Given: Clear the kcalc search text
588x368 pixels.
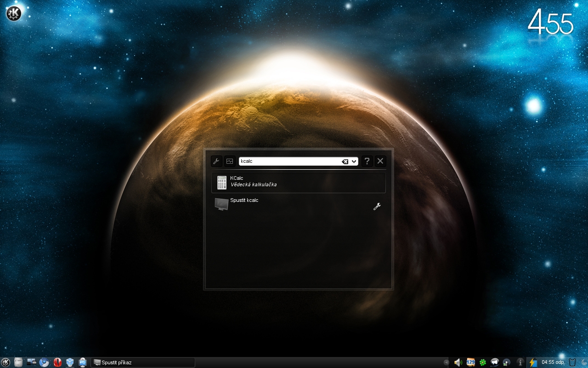Looking at the screenshot, I should tap(345, 161).
